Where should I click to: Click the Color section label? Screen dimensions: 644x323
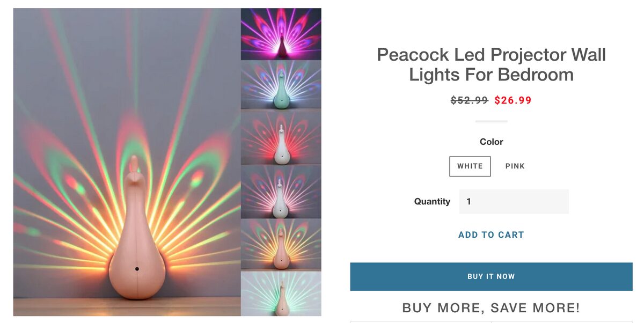[x=491, y=141]
